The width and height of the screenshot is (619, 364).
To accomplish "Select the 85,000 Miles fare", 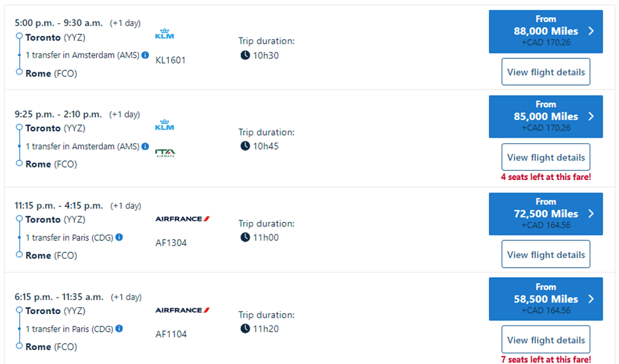I will 545,117.
